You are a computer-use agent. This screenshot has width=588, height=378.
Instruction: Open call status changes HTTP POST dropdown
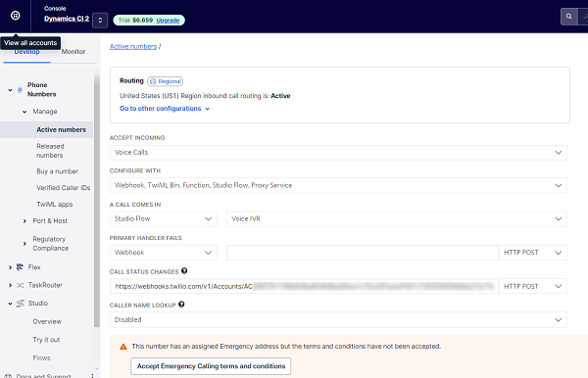point(533,286)
